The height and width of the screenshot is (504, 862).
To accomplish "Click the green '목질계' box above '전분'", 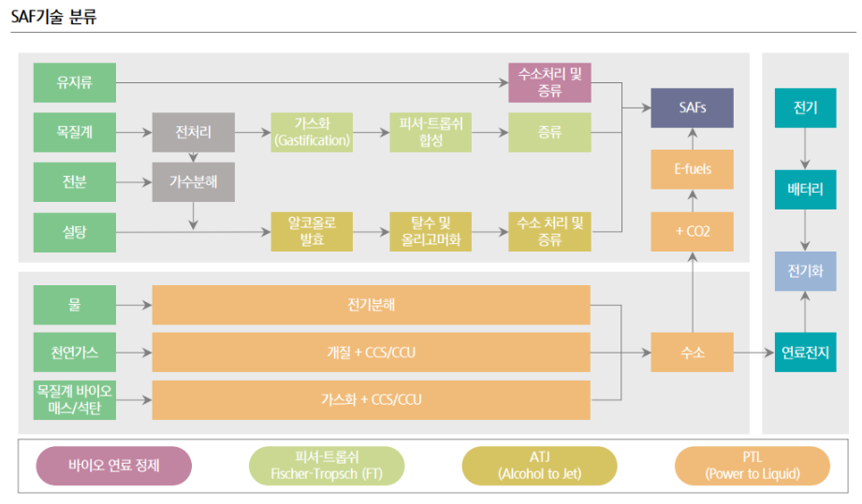I will click(75, 133).
